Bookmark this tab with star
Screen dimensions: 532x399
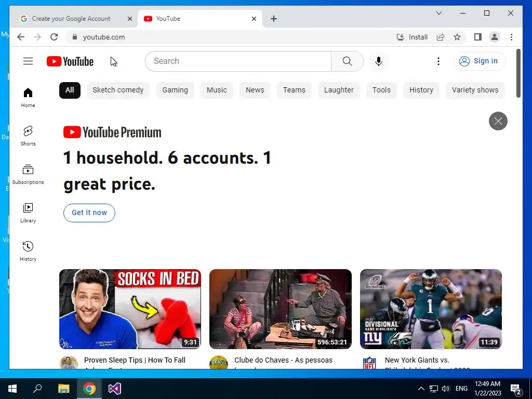click(457, 37)
